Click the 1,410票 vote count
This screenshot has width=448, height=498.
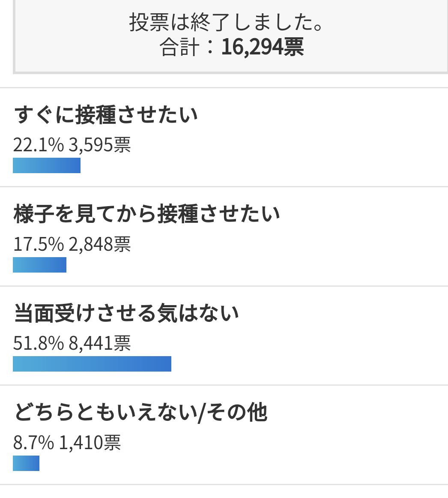pyautogui.click(x=90, y=442)
